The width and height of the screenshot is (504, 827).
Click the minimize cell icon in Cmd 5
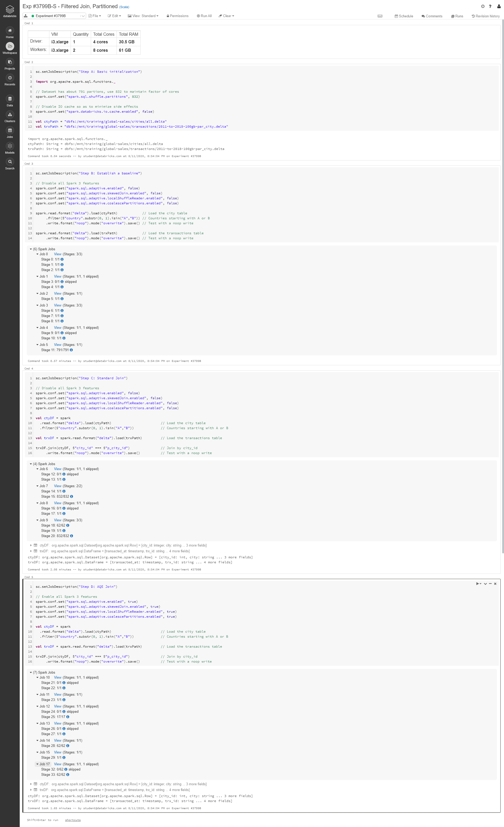point(490,584)
